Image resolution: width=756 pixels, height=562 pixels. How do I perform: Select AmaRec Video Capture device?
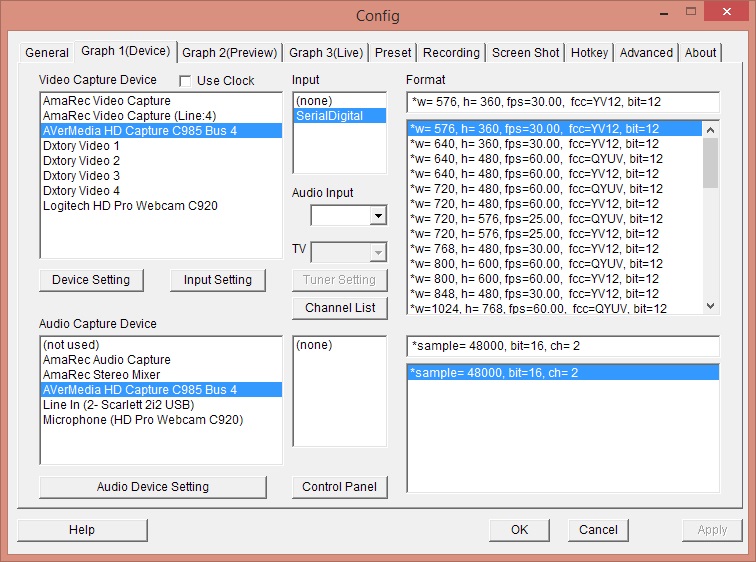pos(161,101)
